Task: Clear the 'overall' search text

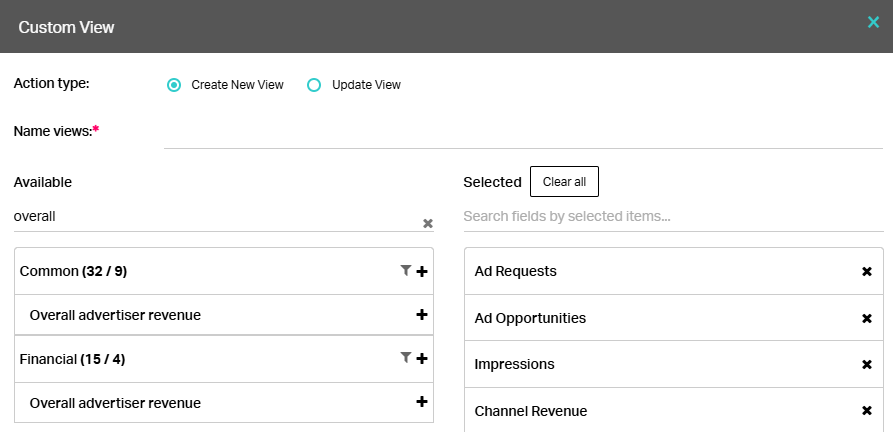Action: click(x=427, y=224)
